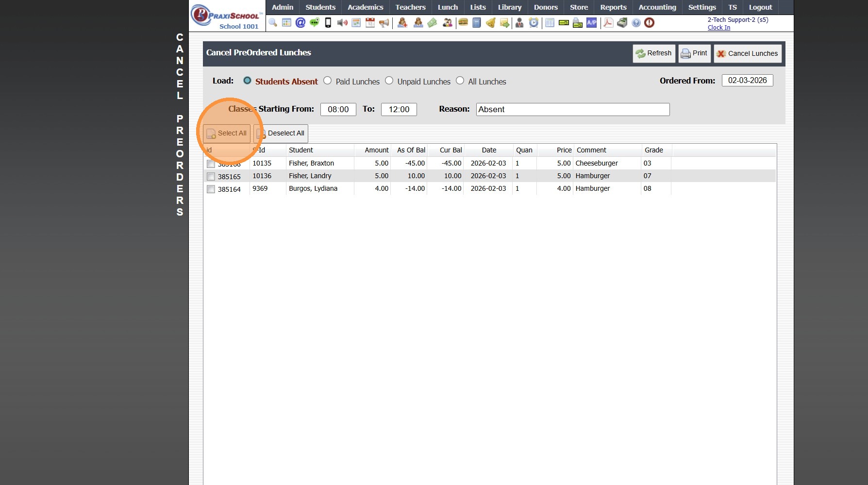The image size is (868, 485).
Task: Click the Cheeseburger comment cell
Action: pos(597,163)
